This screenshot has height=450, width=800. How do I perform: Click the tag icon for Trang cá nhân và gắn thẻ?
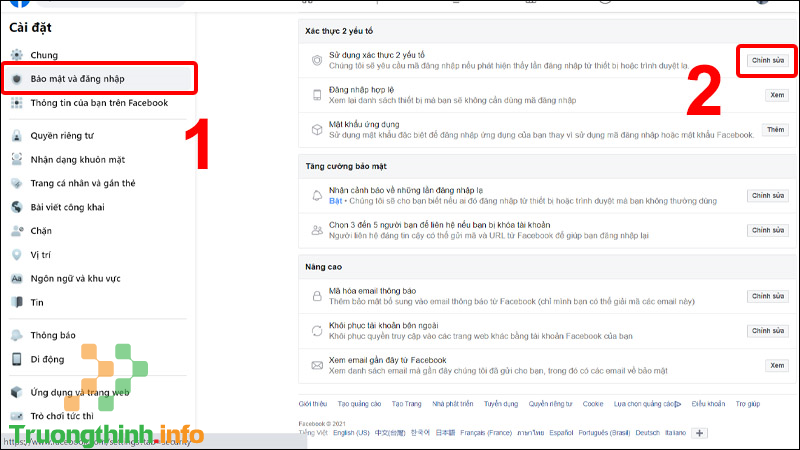click(x=17, y=183)
